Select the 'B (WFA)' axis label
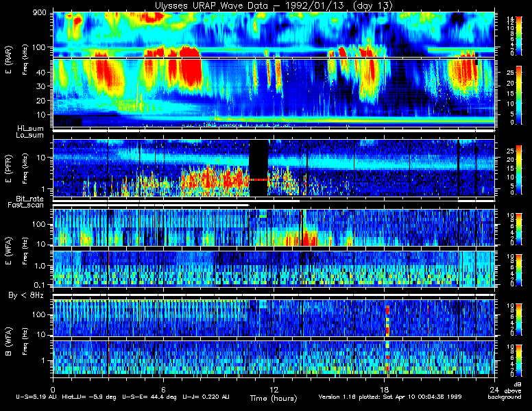This screenshot has height=411, width=532. pyautogui.click(x=8, y=341)
